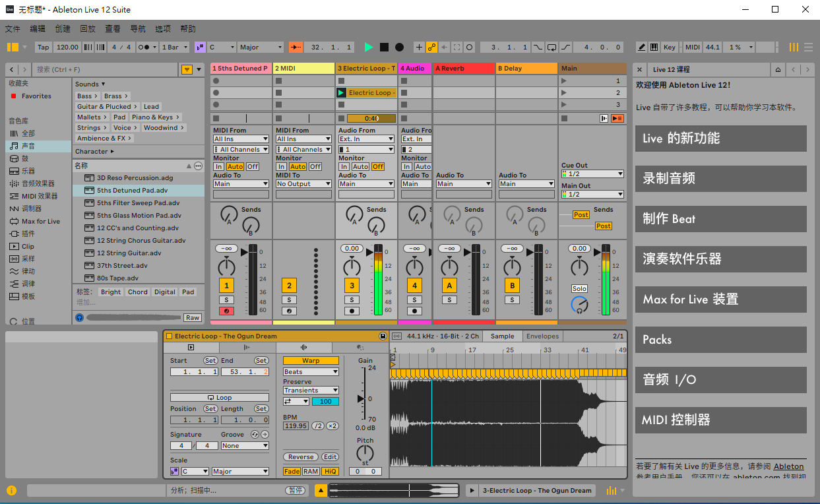
Task: Start playback with the Play button
Action: point(369,47)
